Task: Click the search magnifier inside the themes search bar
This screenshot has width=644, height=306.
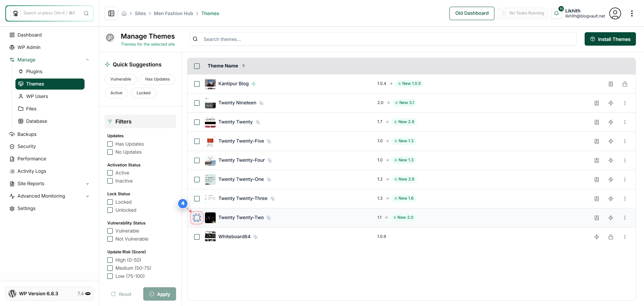Action: (x=195, y=39)
